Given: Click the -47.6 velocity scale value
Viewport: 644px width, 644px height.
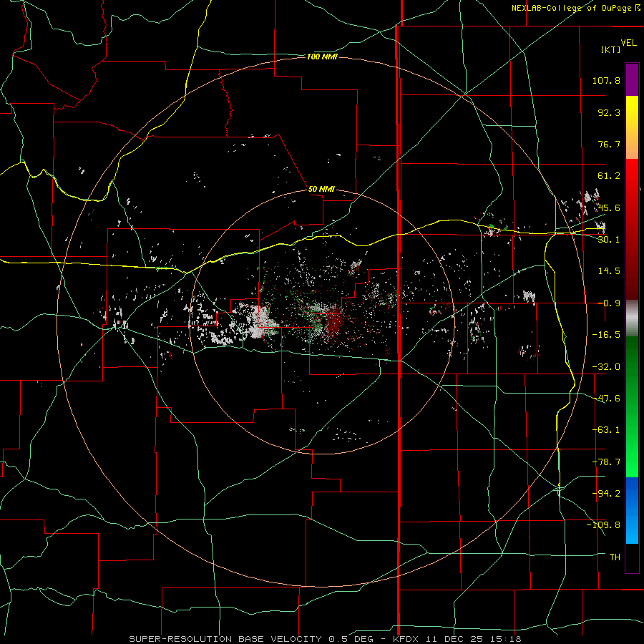Looking at the screenshot, I should [x=606, y=399].
